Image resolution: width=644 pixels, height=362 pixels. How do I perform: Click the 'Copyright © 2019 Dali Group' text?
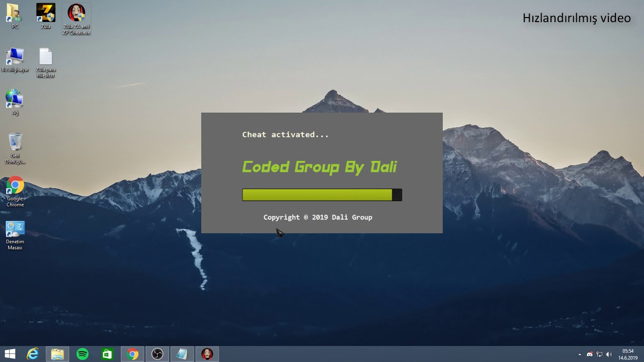pos(318,217)
